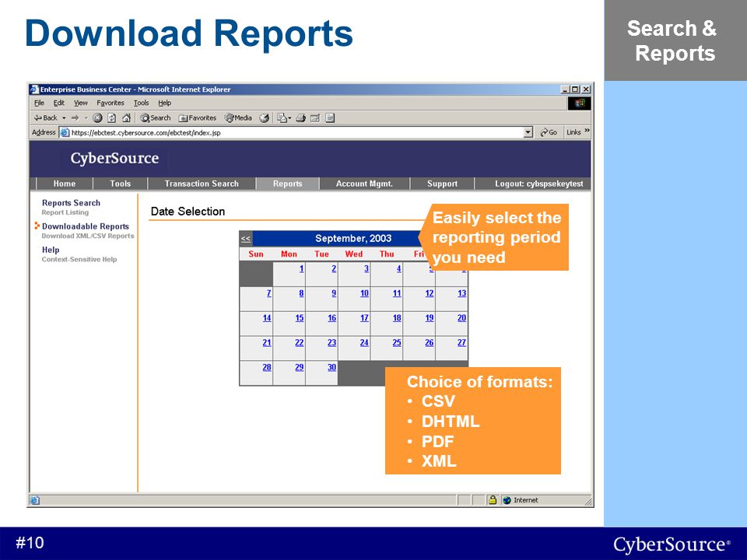Click the Edit page icon in the toolbar
The height and width of the screenshot is (560, 747).
point(315,117)
